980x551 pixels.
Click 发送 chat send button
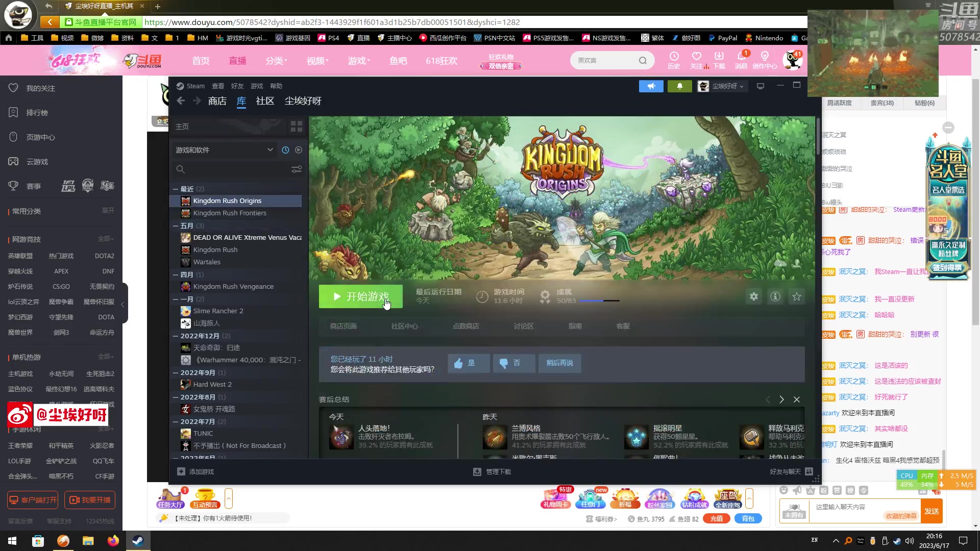932,511
